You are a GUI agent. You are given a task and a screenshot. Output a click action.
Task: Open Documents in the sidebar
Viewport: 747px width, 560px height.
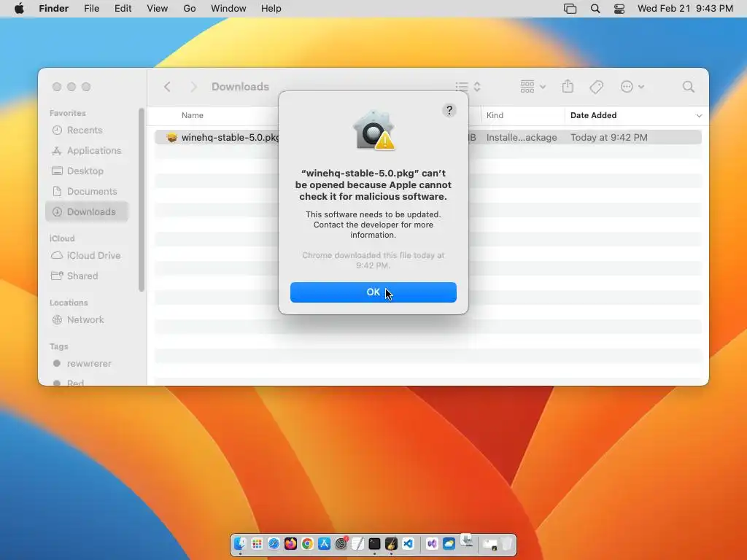88,192
